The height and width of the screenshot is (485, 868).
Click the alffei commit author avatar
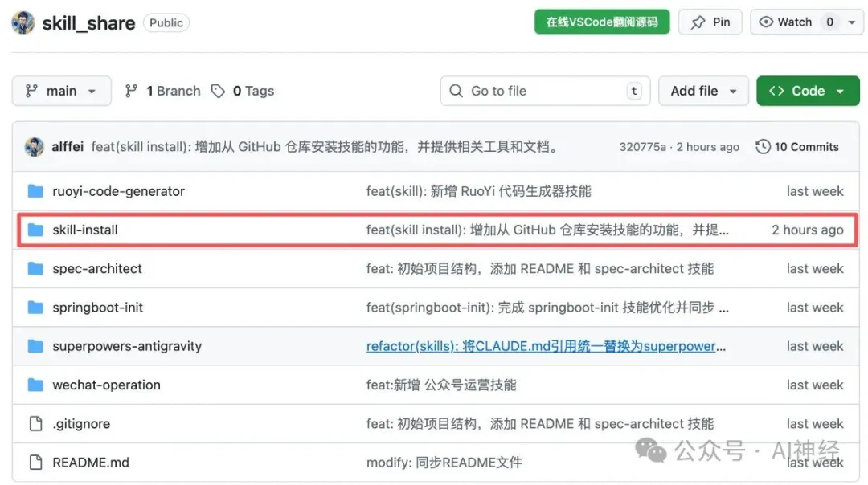(x=35, y=147)
